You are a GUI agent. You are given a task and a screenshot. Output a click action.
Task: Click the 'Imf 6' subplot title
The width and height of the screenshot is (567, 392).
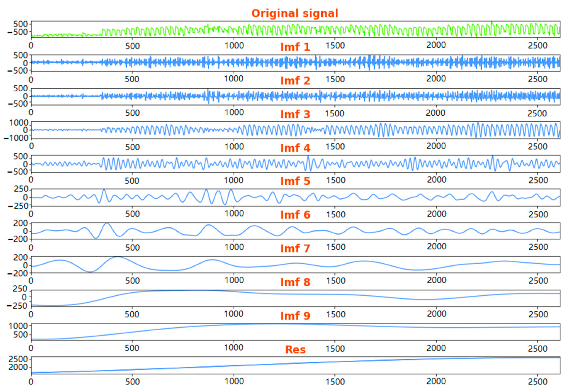(295, 215)
